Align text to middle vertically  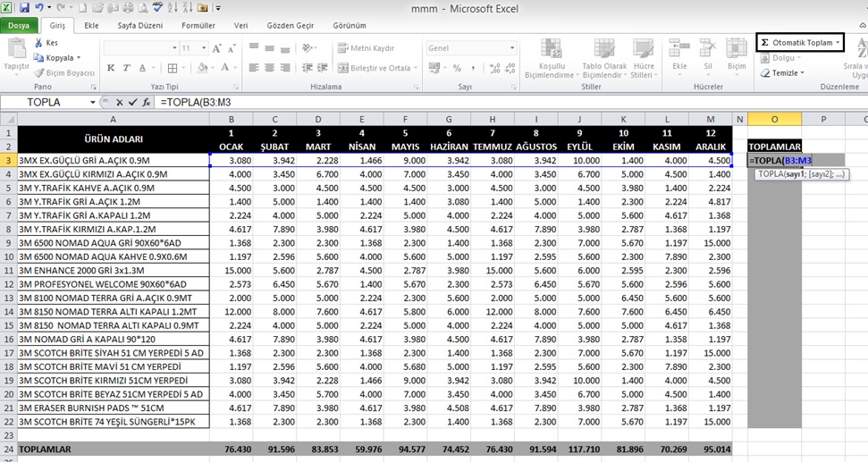(270, 48)
